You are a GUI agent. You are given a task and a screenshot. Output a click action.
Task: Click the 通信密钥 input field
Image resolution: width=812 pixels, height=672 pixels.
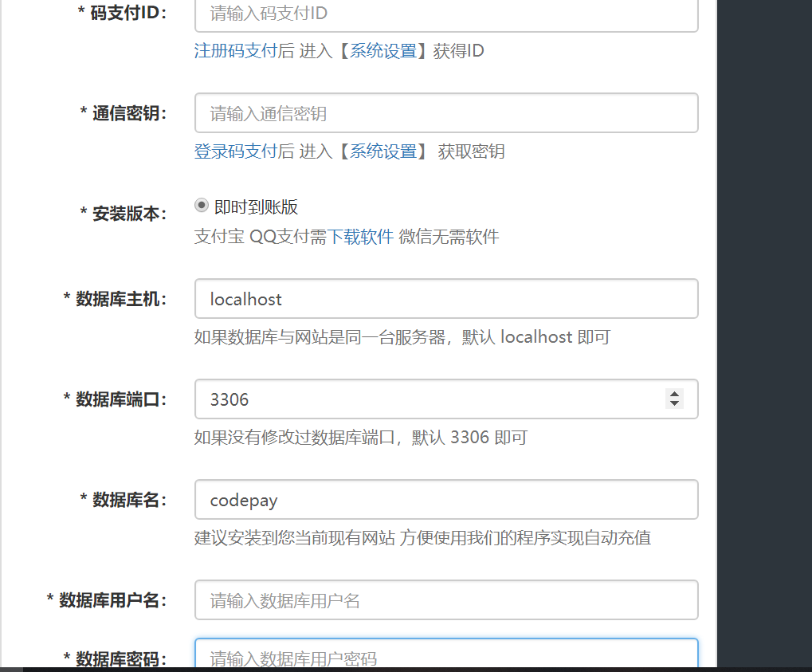pos(446,112)
